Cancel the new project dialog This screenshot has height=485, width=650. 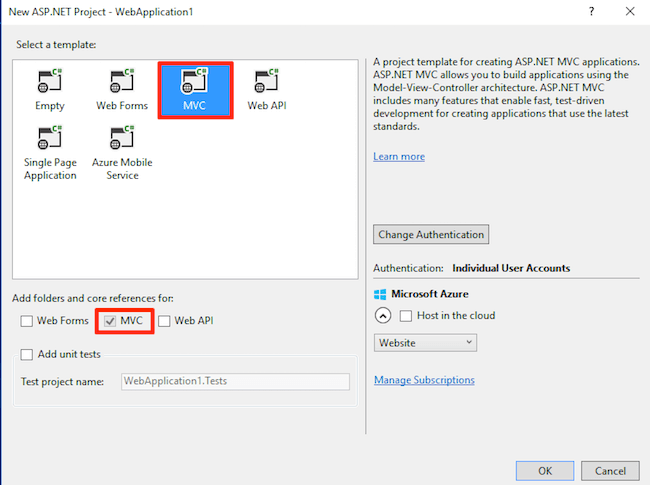610,471
